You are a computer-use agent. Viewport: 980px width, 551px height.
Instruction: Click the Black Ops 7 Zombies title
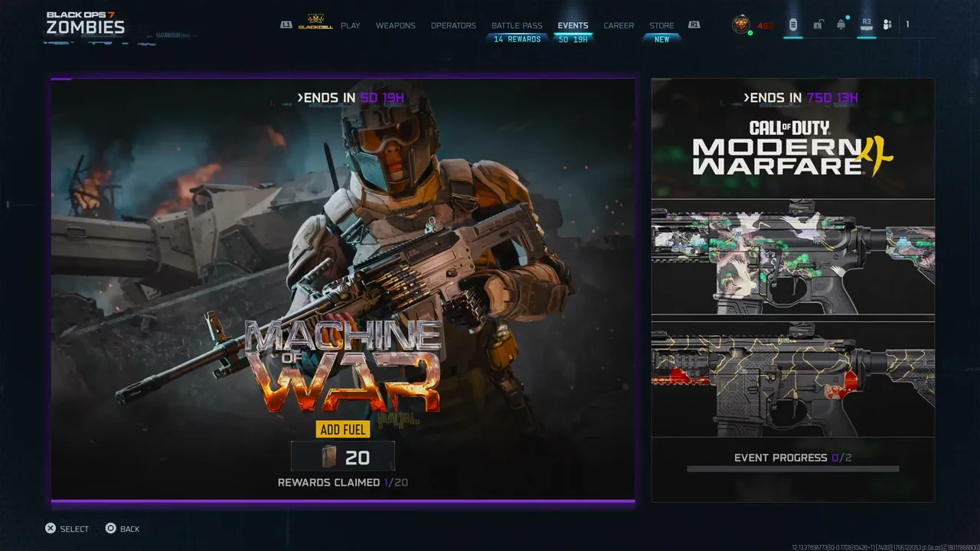[85, 23]
